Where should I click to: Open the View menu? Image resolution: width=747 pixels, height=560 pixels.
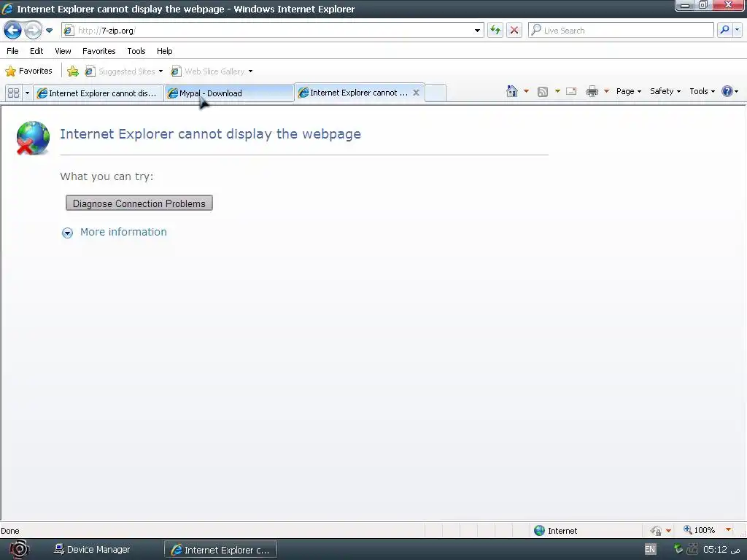[x=63, y=51]
